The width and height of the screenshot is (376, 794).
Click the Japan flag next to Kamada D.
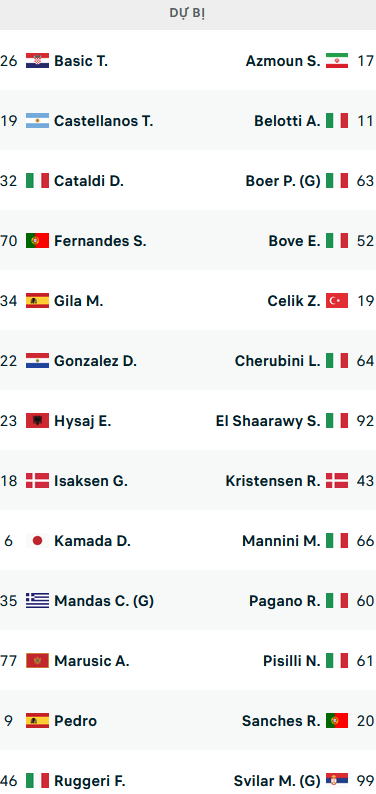point(37,541)
